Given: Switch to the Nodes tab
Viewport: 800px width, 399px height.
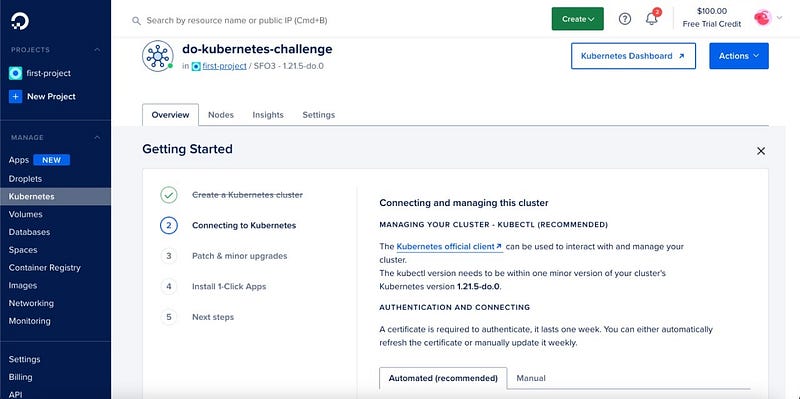Looking at the screenshot, I should 221,115.
